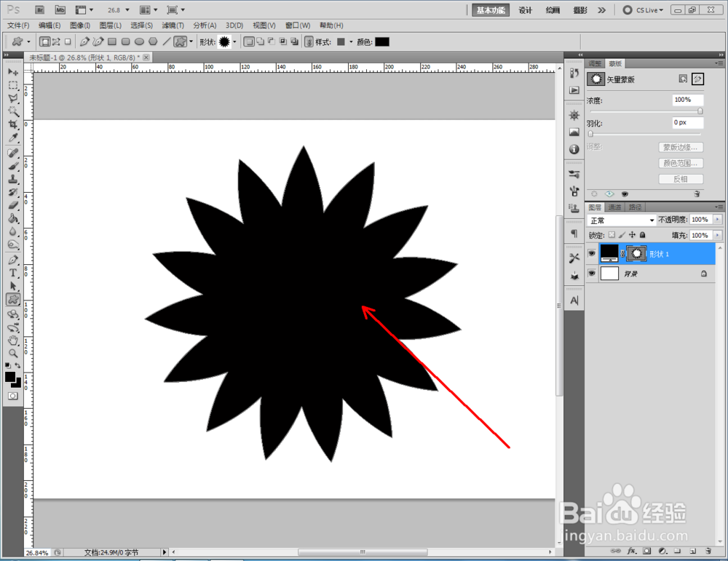Open tool preset picker dropdown
Viewport: 728px width, 561px height.
[x=28, y=41]
